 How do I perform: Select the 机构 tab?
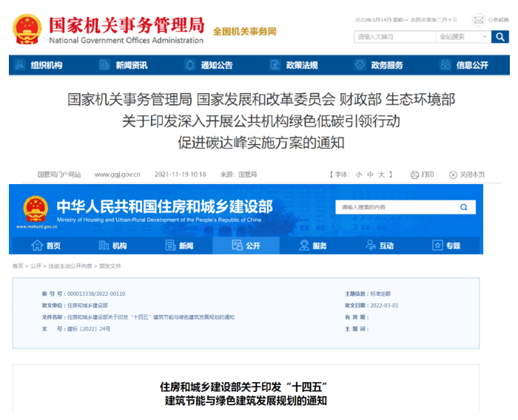pos(112,245)
